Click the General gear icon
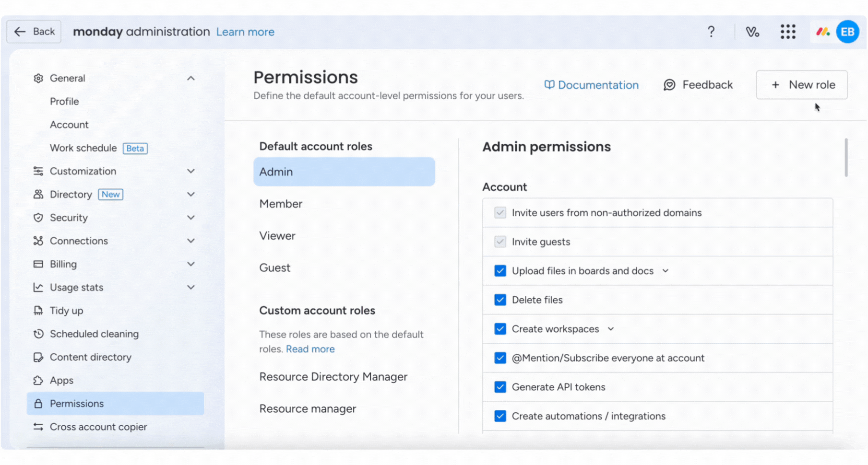 38,78
